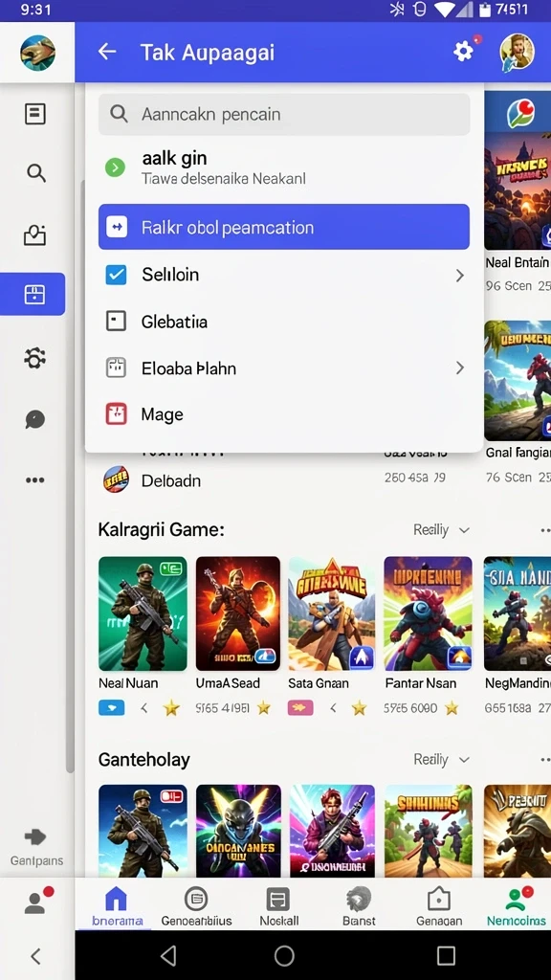Screen dimensions: 551x980
Task: Open the sidebar person icon with red badge
Action: pyautogui.click(x=37, y=902)
